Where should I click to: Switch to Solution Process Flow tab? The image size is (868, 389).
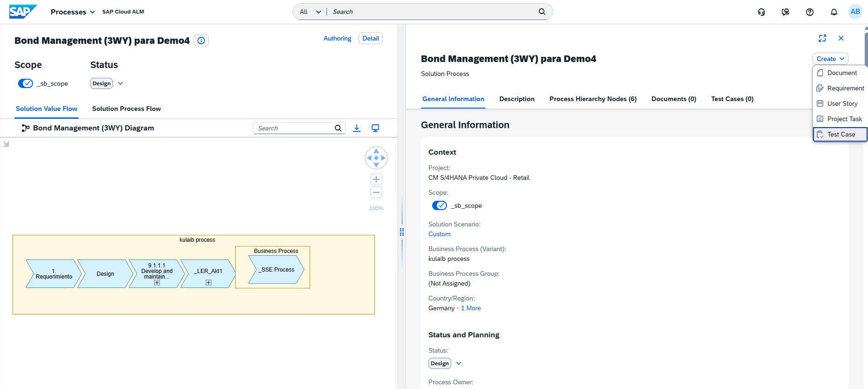pos(126,109)
